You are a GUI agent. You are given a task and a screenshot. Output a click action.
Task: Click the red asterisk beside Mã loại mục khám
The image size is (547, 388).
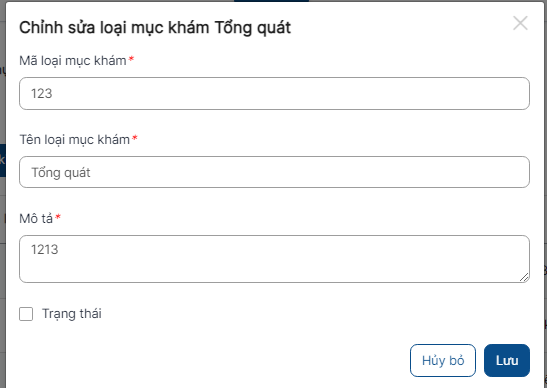(x=131, y=59)
